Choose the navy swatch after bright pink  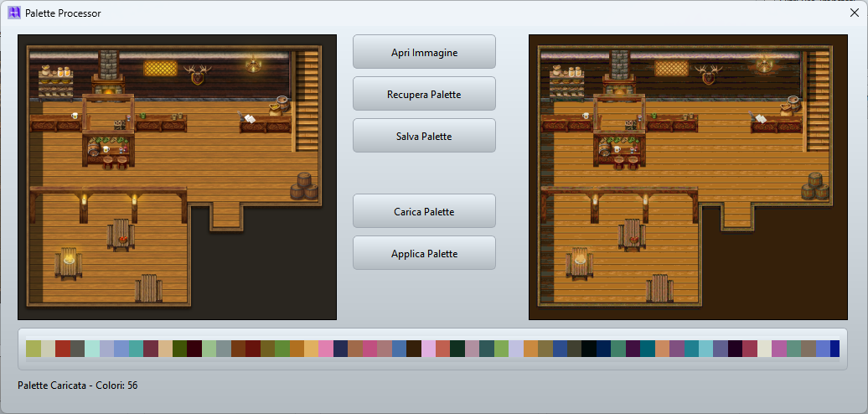pyautogui.click(x=340, y=349)
